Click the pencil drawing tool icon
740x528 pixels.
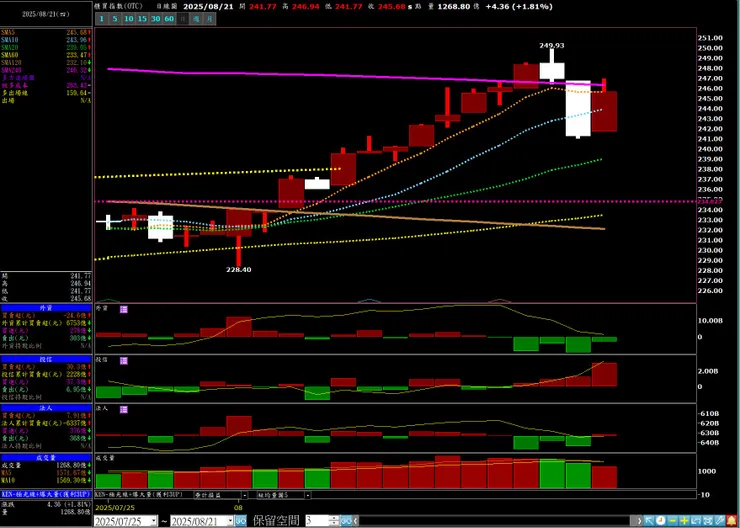(x=719, y=520)
